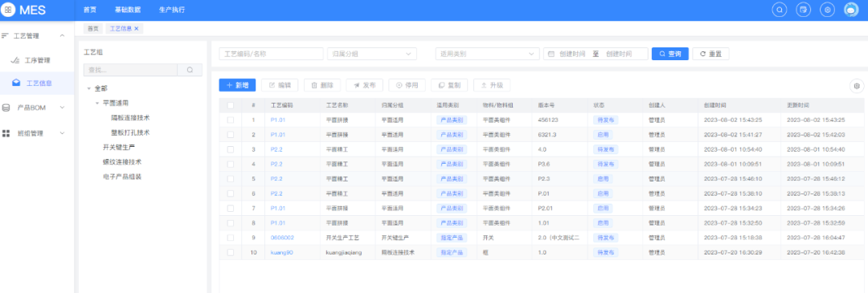Close the 工艺信息 tab

pyautogui.click(x=136, y=28)
